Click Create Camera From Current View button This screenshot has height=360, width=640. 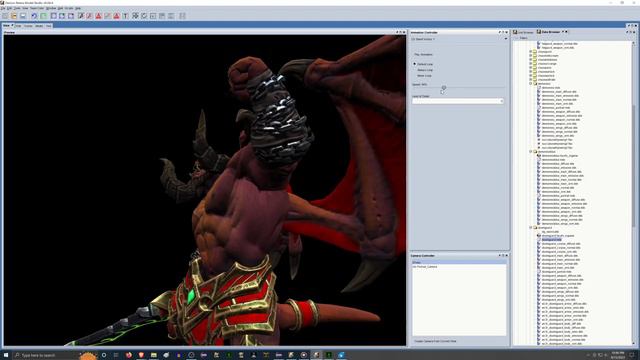click(x=435, y=341)
